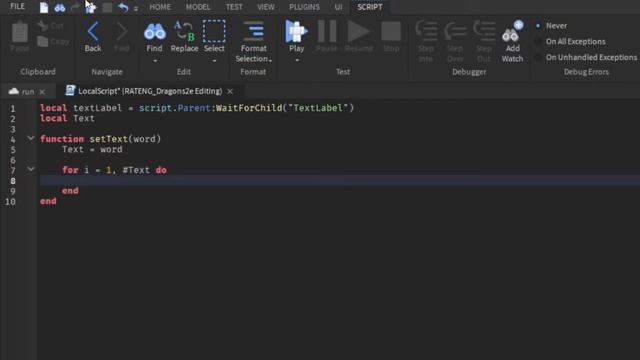Click the stop square in quick access bar
Screen dimensions: 640x360
pos(107,7)
